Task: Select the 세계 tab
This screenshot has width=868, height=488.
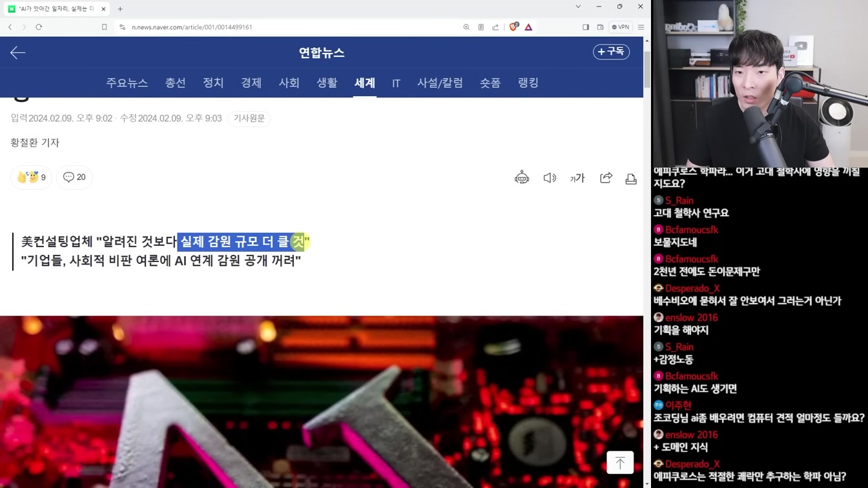Action: click(x=365, y=83)
